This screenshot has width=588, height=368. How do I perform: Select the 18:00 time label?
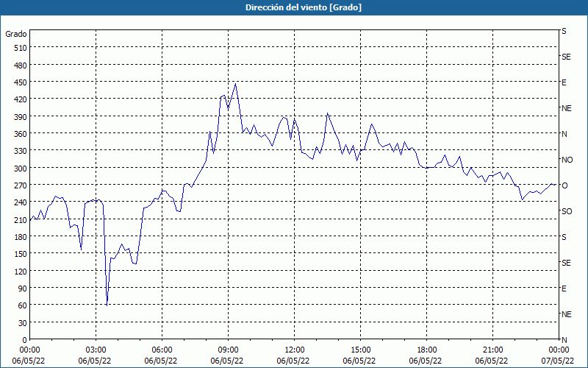pos(426,350)
